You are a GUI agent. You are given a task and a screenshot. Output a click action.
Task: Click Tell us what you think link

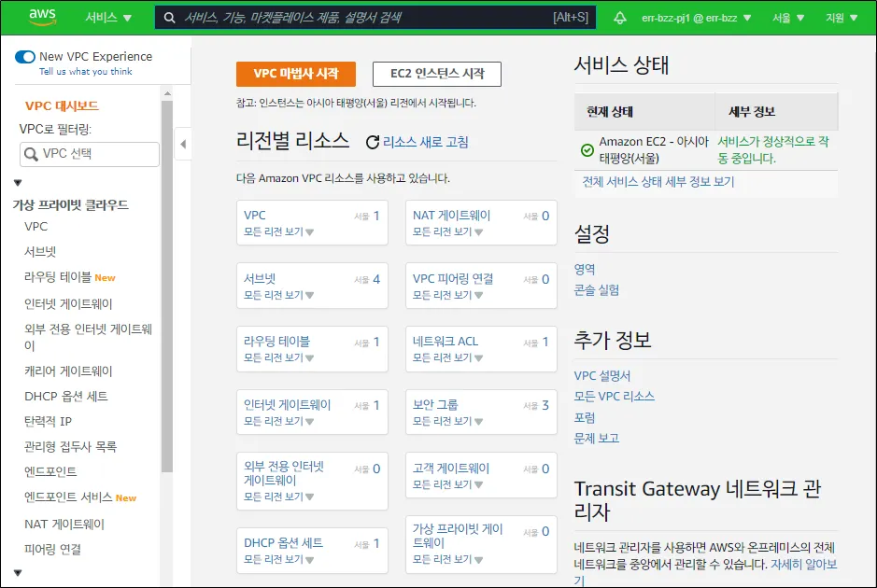tap(86, 72)
